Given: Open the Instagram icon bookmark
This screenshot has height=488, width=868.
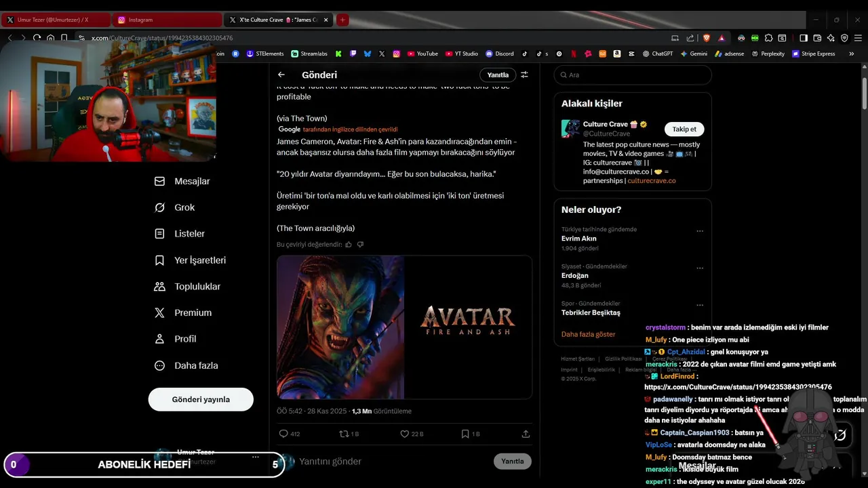Looking at the screenshot, I should click(x=397, y=54).
